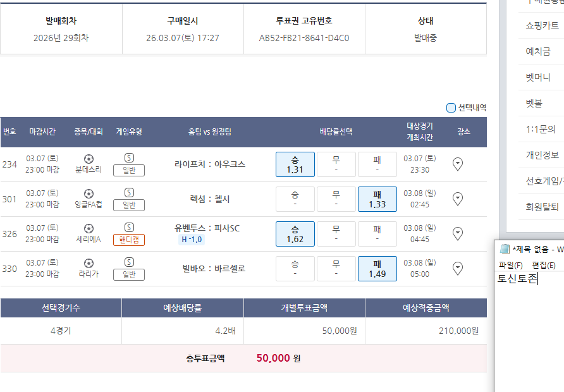
Task: Open location pin for 빌바오 vs 바르셀로
Action: pyautogui.click(x=458, y=269)
